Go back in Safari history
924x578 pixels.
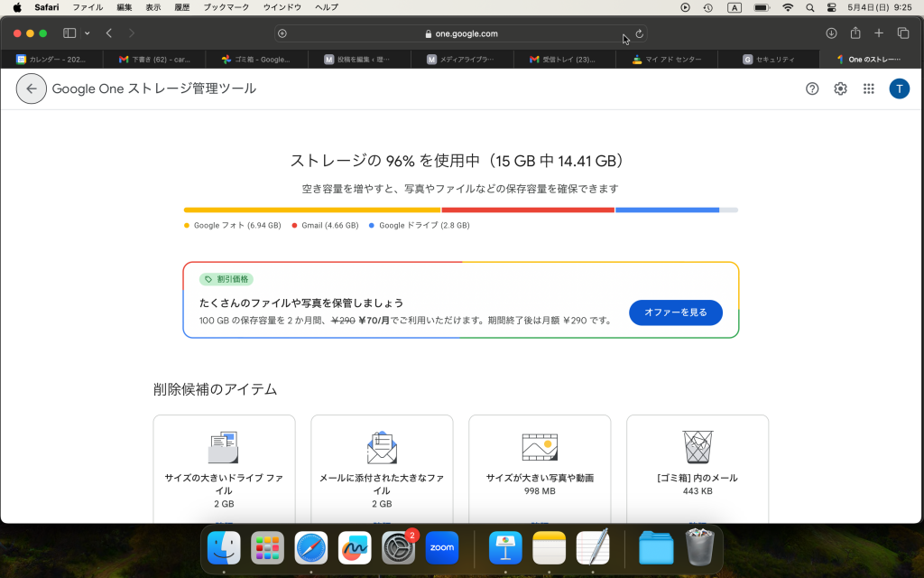[x=109, y=33]
